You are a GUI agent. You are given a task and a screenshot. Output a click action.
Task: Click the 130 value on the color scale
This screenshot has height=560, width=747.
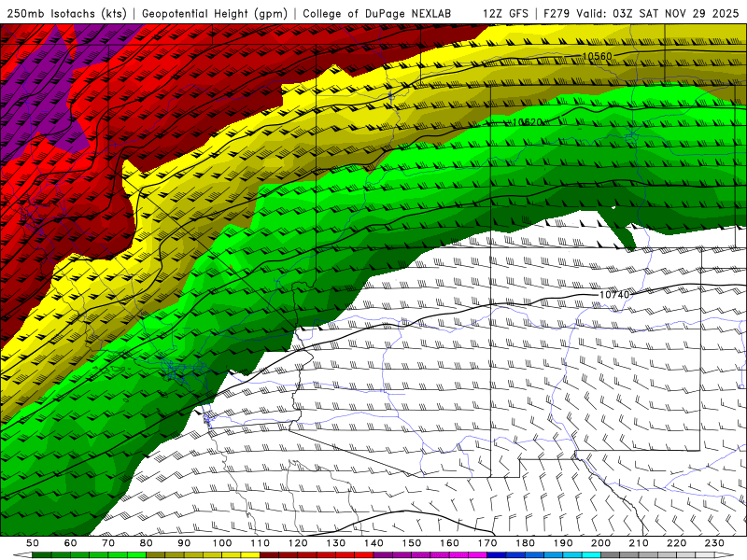point(336,543)
